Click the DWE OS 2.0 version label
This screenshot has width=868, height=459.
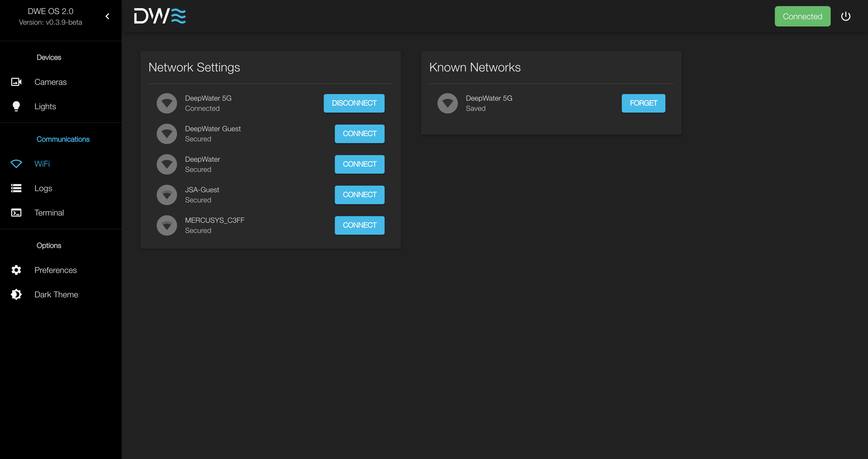[x=50, y=11]
